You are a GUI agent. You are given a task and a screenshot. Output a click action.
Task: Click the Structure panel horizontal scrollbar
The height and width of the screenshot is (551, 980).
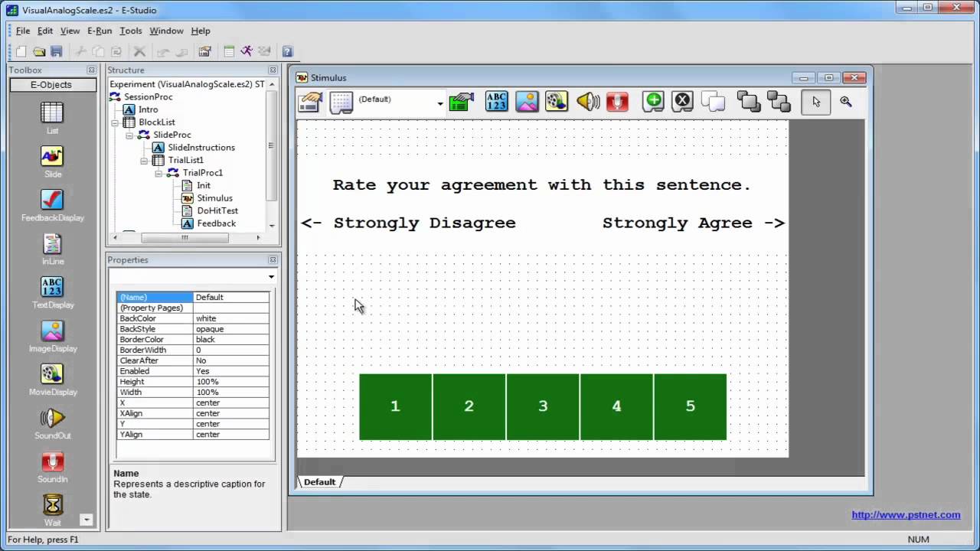(x=185, y=238)
